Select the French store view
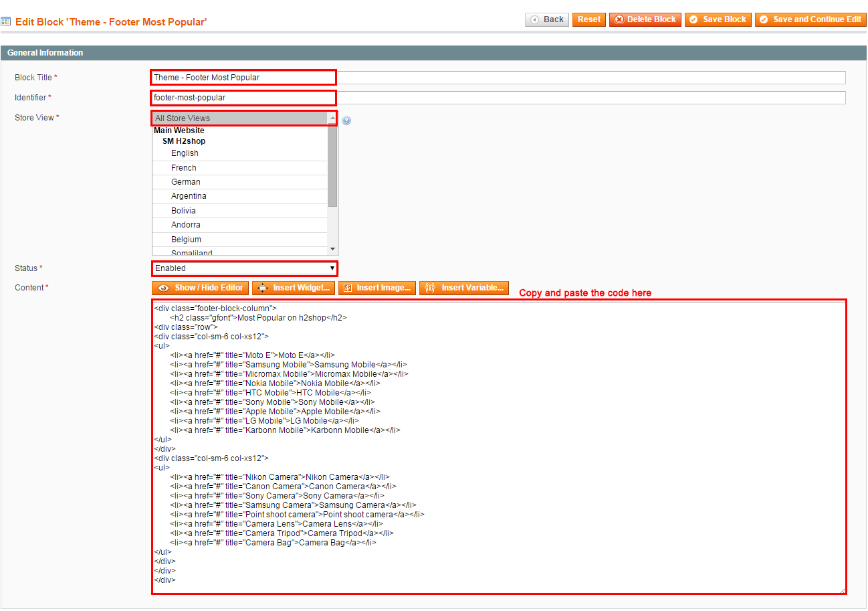The height and width of the screenshot is (611, 868). pyautogui.click(x=240, y=168)
